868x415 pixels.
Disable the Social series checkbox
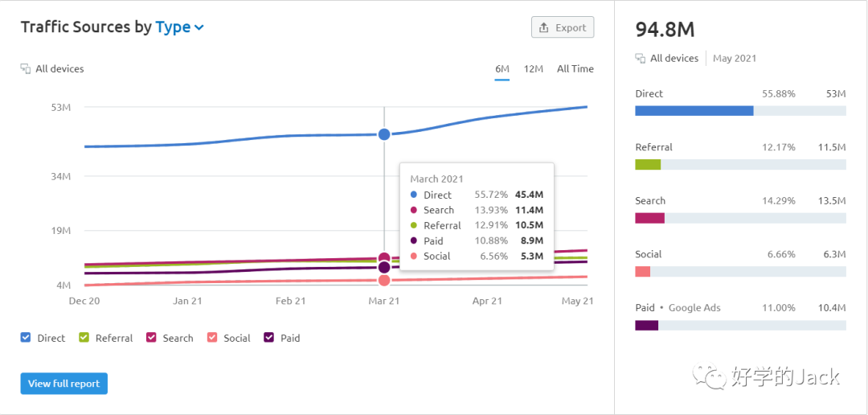coord(212,338)
